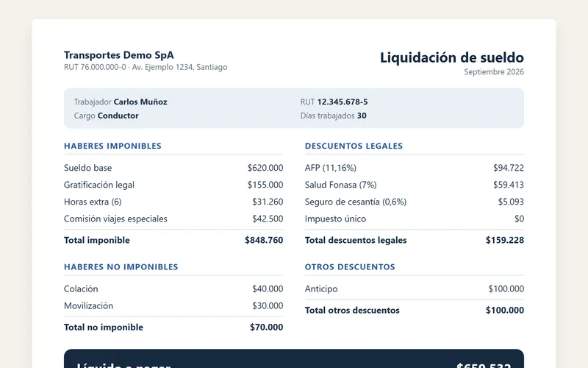The image size is (588, 368).
Task: Click the OTROS DESCUENTOS section heading
Action: [x=350, y=267]
